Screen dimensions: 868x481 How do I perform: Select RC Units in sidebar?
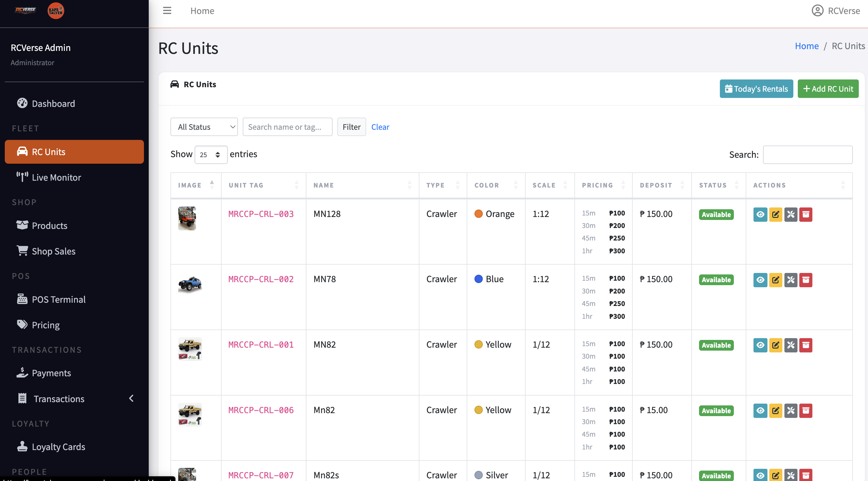(74, 152)
